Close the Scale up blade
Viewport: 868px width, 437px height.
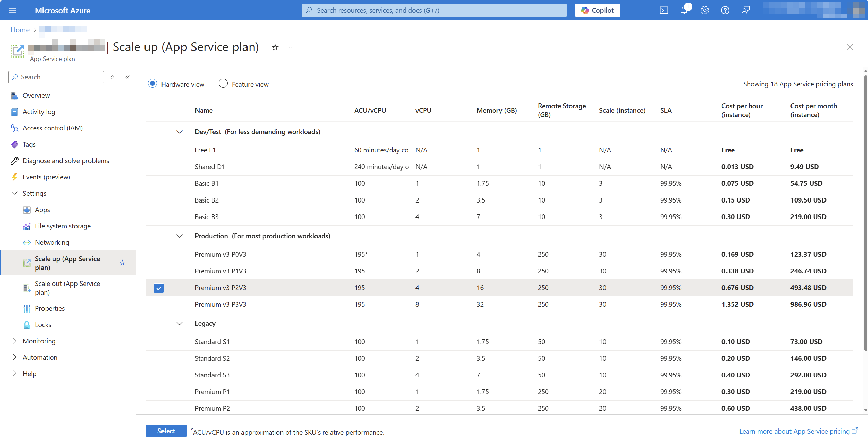click(x=849, y=47)
